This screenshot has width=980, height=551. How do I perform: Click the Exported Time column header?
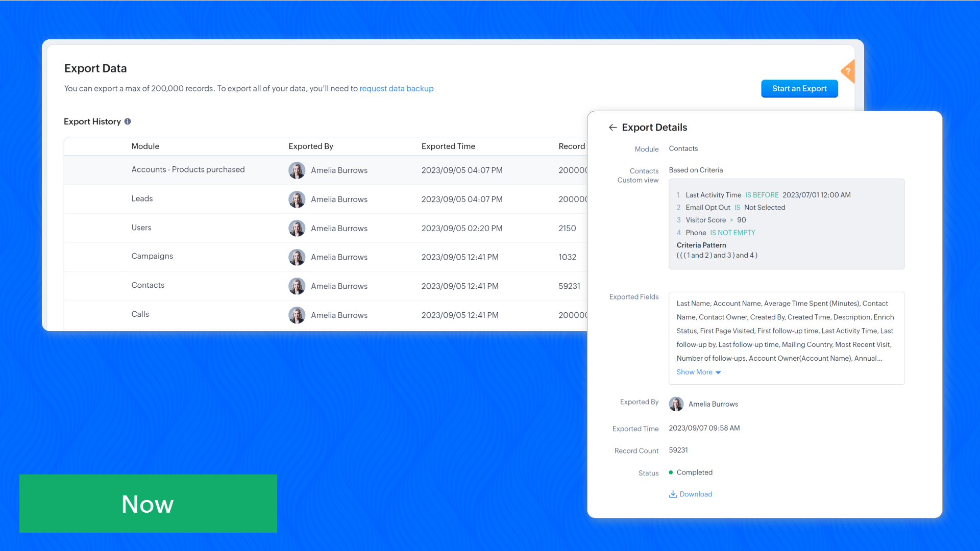click(448, 146)
